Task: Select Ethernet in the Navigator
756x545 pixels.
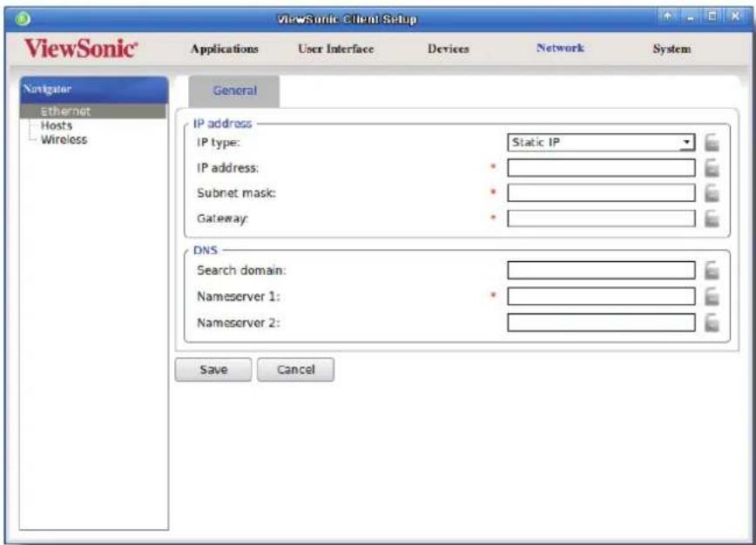Action: click(93, 111)
